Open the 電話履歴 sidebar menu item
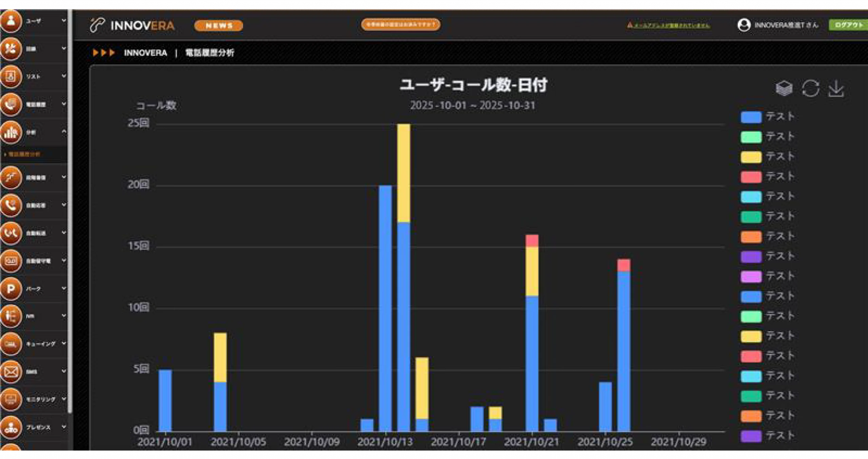 (36, 104)
